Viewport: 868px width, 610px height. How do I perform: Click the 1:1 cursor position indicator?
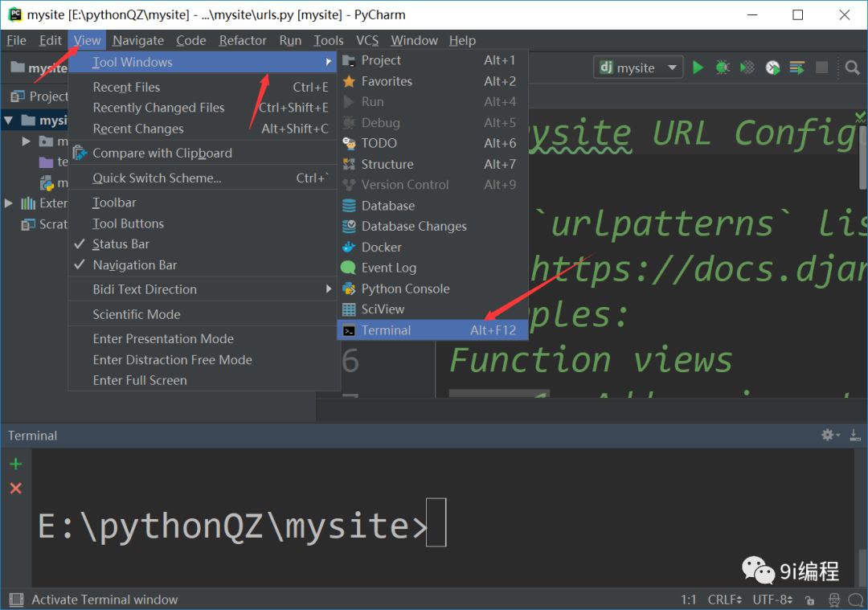pyautogui.click(x=689, y=600)
